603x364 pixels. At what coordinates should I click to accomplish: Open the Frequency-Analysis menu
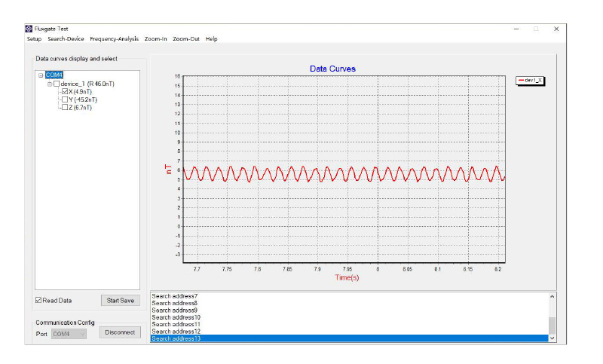tap(115, 39)
